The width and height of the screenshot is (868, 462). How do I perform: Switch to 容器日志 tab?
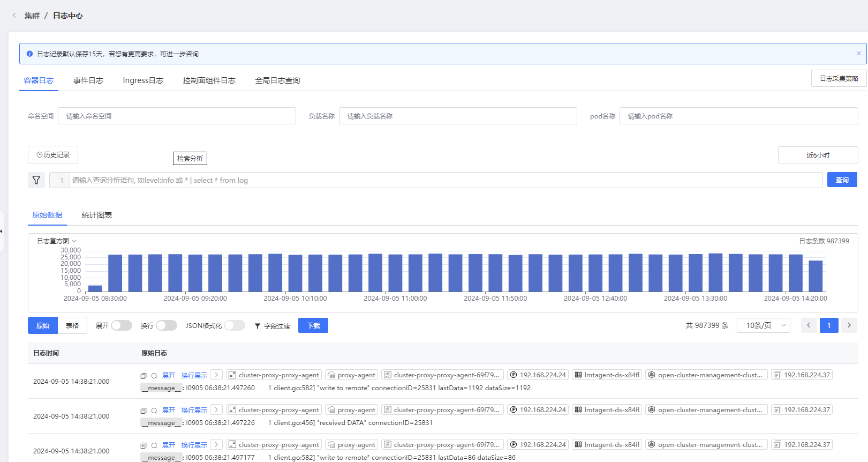[x=39, y=80]
